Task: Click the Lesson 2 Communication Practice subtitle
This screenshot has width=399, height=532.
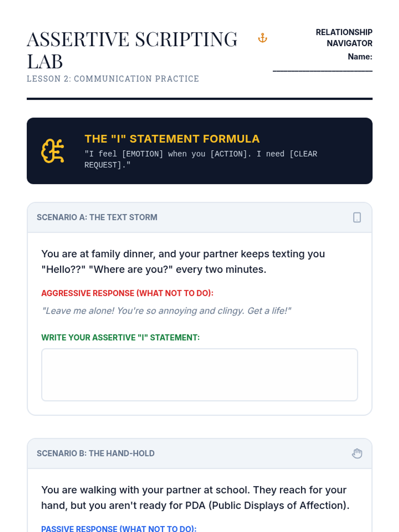Action: (x=113, y=79)
